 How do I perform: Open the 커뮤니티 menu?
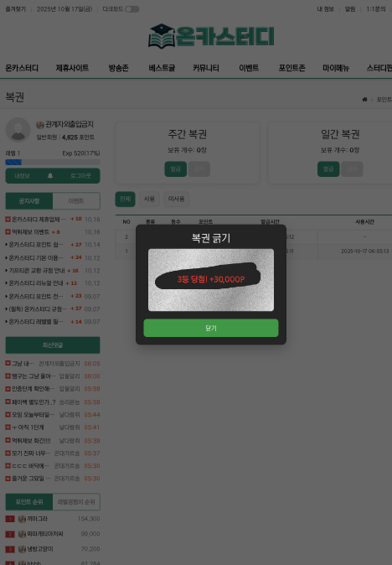206,68
